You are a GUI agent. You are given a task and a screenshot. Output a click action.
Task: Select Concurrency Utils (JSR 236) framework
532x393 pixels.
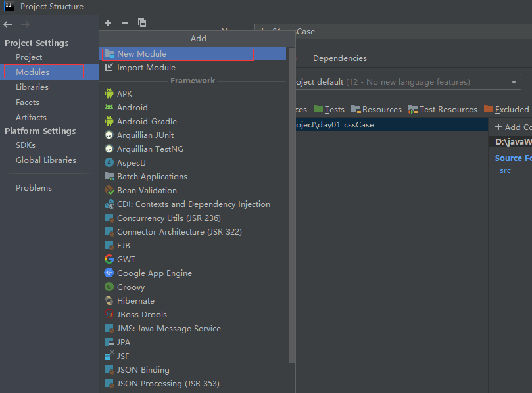click(x=194, y=218)
